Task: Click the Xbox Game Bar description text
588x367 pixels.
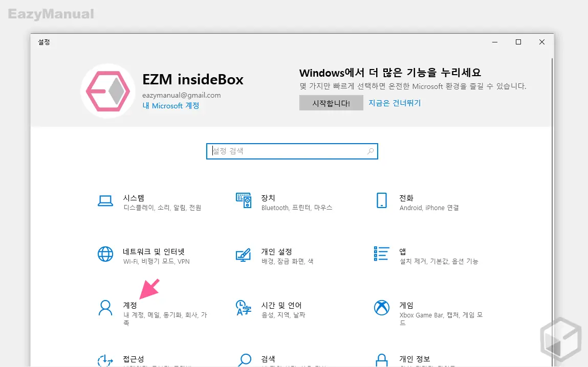Action: coord(441,318)
